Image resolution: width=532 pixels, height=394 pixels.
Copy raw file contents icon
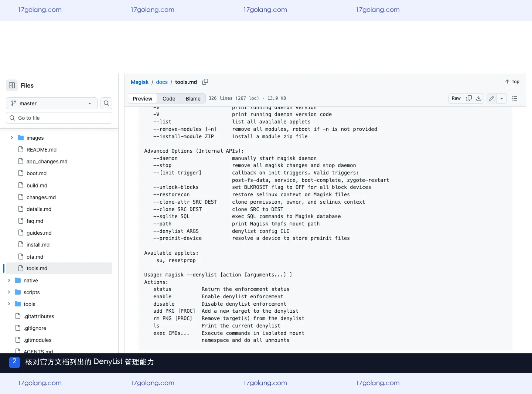(x=469, y=98)
